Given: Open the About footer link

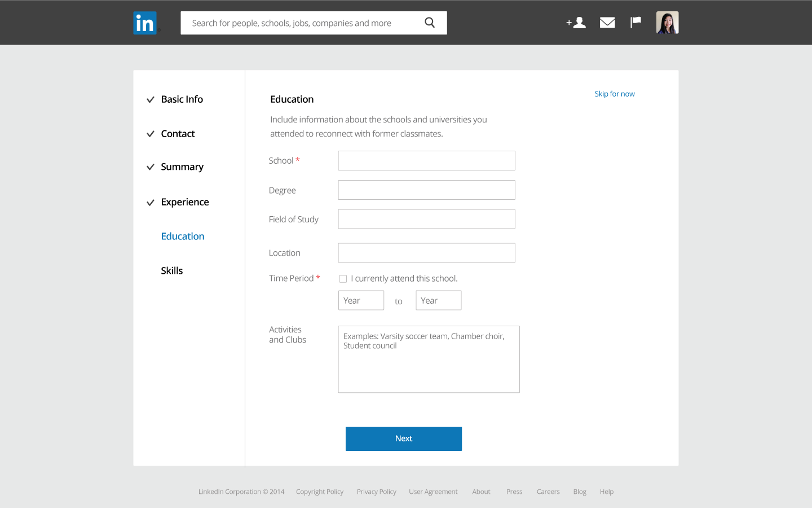Looking at the screenshot, I should (481, 492).
